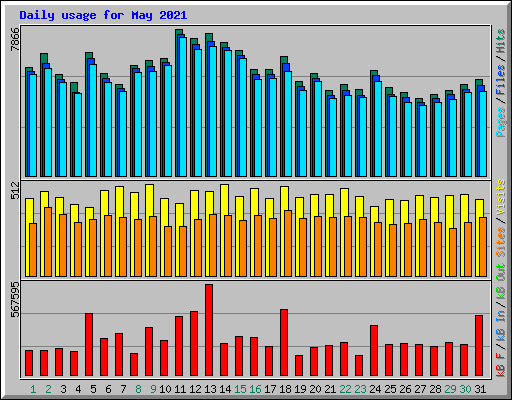Click the red kB bar for day 12
This screenshot has height=400, width=512.
click(x=194, y=343)
